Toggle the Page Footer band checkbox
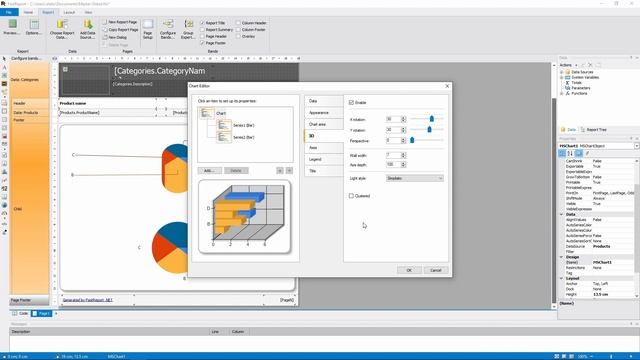The image size is (640, 360). 202,43
